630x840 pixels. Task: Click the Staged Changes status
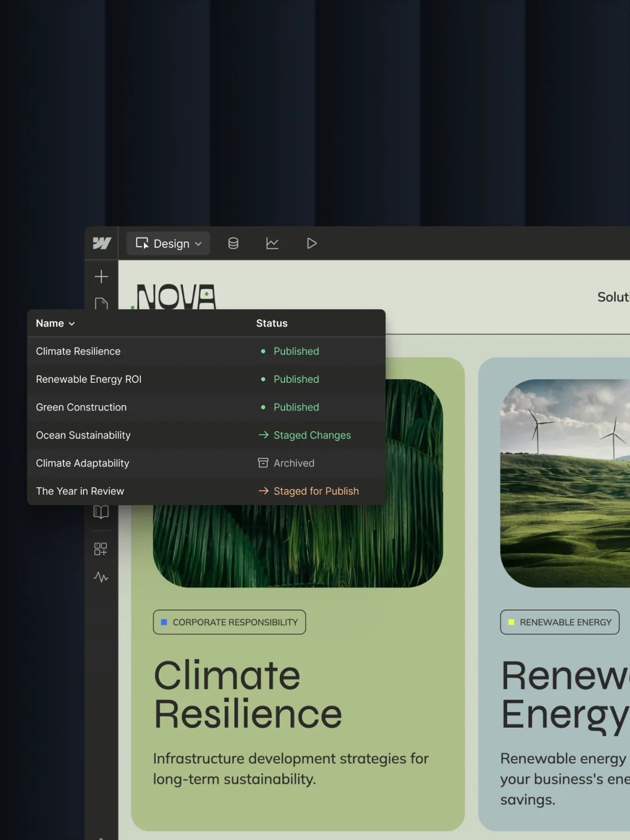(304, 435)
